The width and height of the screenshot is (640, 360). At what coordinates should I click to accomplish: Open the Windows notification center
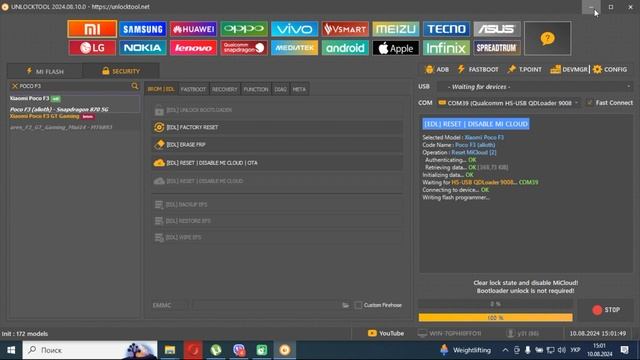(624, 350)
